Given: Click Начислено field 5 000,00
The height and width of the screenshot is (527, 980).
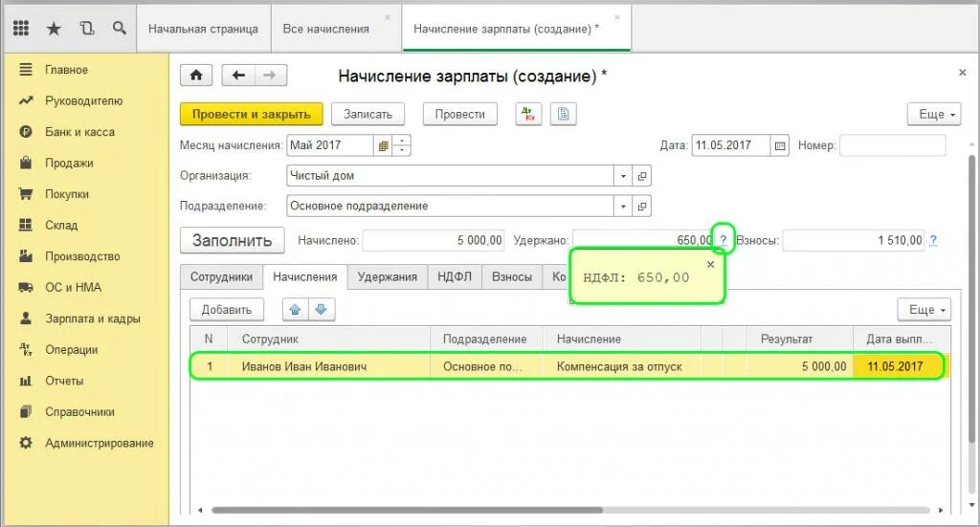Looking at the screenshot, I should [x=434, y=240].
